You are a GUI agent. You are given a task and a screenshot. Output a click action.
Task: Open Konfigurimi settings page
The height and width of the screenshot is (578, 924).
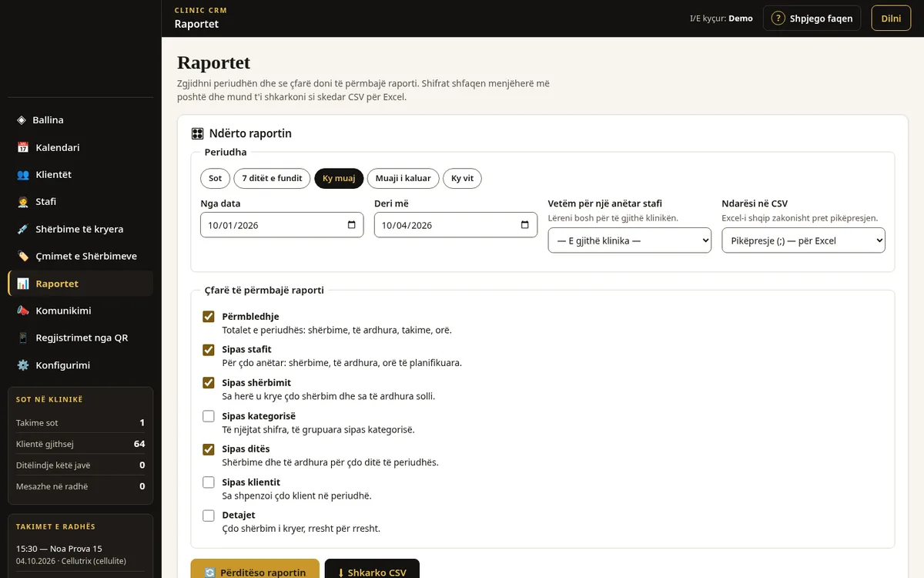point(80,365)
